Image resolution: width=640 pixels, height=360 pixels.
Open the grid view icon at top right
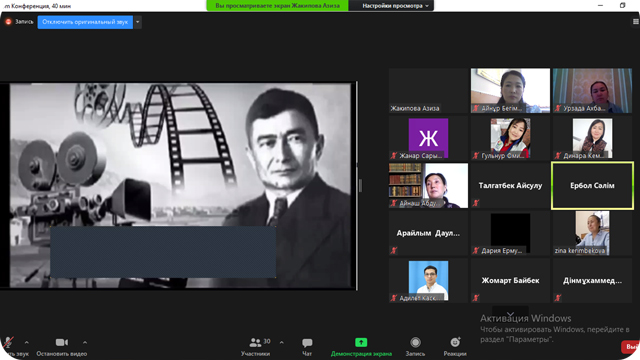pos(636,22)
